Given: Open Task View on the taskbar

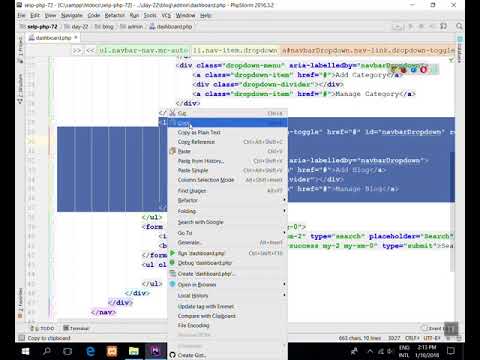Looking at the screenshot, I should click(68, 351).
